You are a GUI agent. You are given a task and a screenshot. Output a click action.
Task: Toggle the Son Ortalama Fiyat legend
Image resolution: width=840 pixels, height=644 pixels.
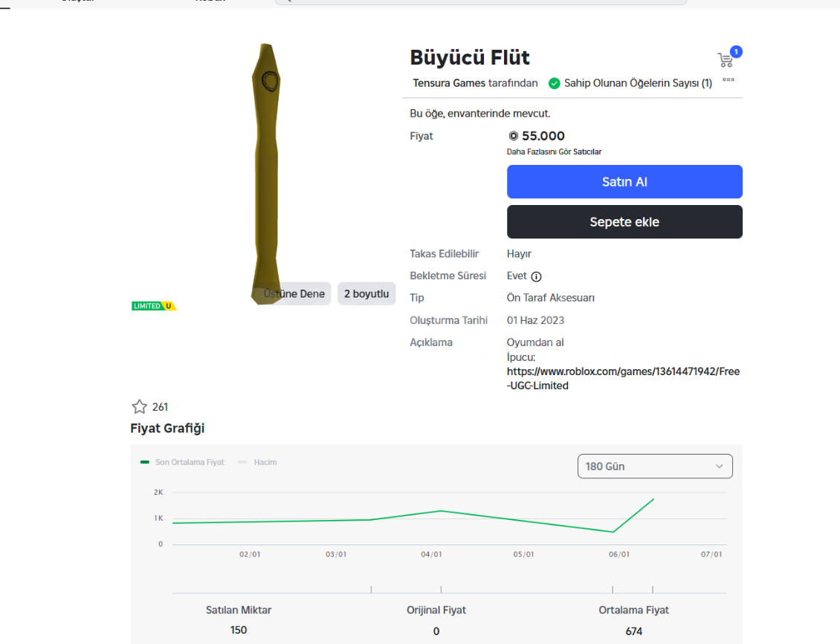182,462
